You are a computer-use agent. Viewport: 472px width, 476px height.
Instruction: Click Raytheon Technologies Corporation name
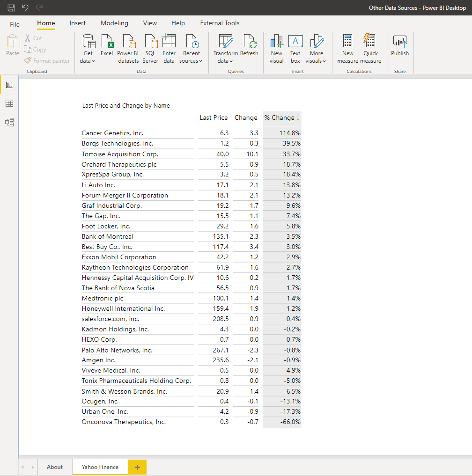135,267
